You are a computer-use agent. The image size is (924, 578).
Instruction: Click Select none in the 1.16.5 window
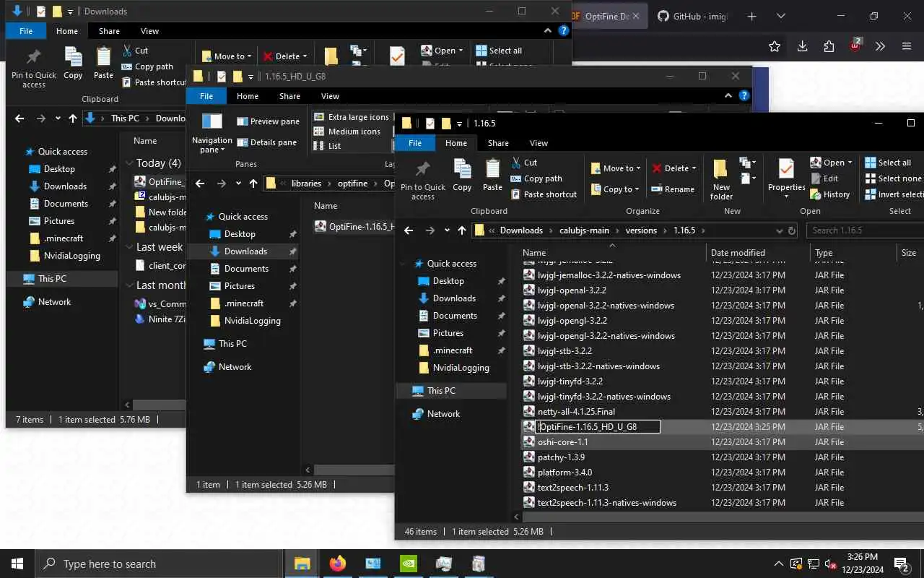pos(893,178)
